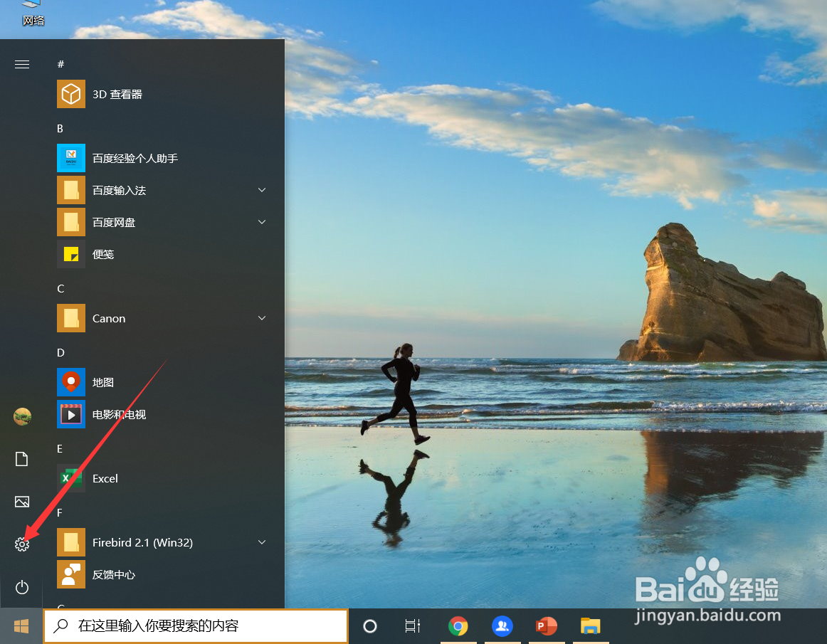Open Cortana circle on taskbar
Screen dimensions: 827x644
pos(370,626)
